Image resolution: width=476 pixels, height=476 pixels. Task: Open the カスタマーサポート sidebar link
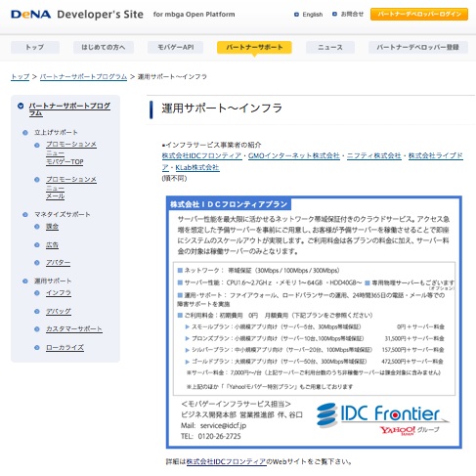[74, 329]
